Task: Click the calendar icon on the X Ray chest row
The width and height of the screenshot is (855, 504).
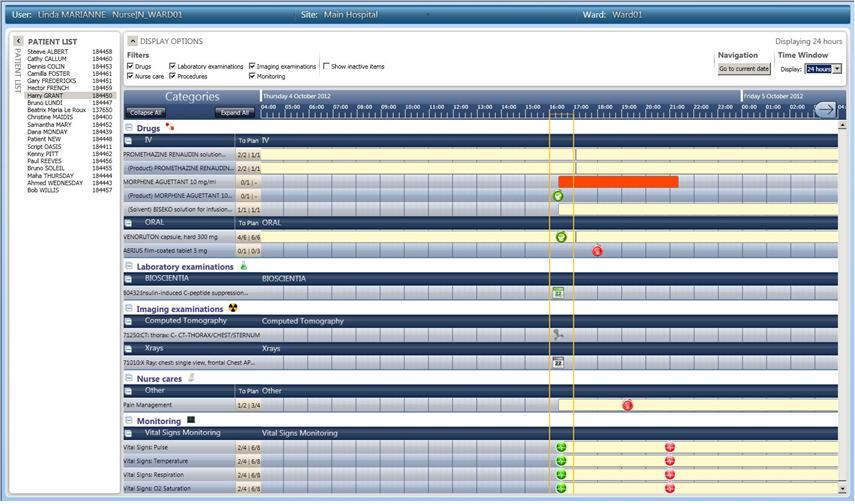Action: point(558,362)
